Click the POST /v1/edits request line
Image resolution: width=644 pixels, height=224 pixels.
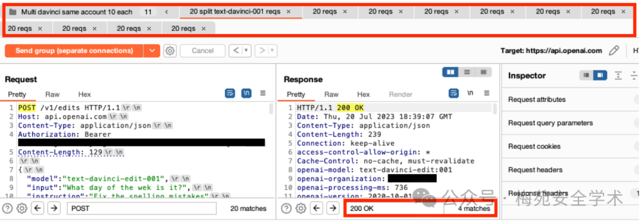[x=79, y=107]
